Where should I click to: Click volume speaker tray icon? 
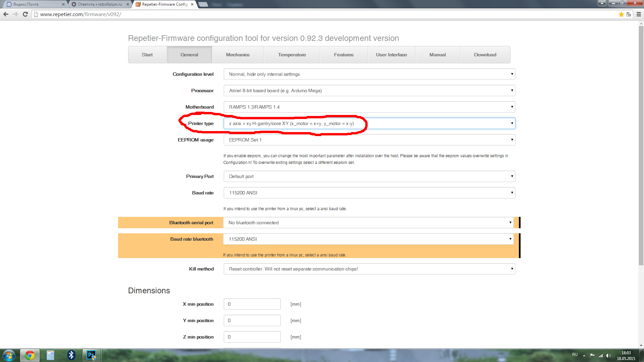point(608,356)
